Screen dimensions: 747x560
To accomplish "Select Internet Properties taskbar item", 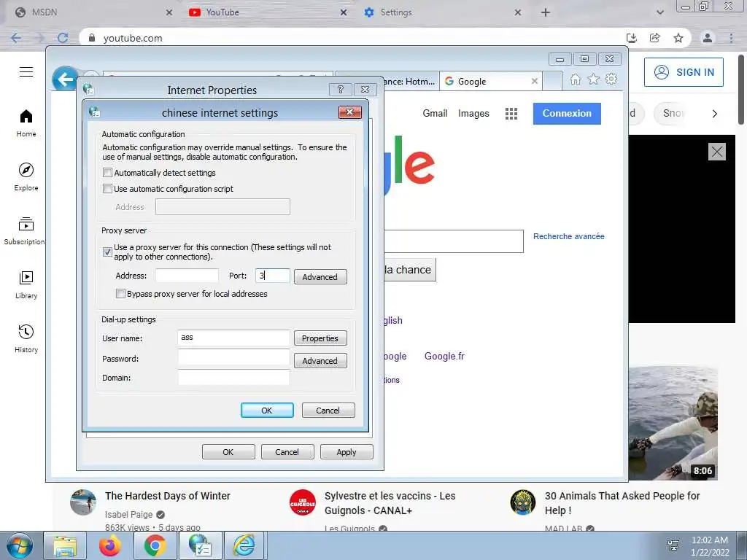I will (x=200, y=546).
